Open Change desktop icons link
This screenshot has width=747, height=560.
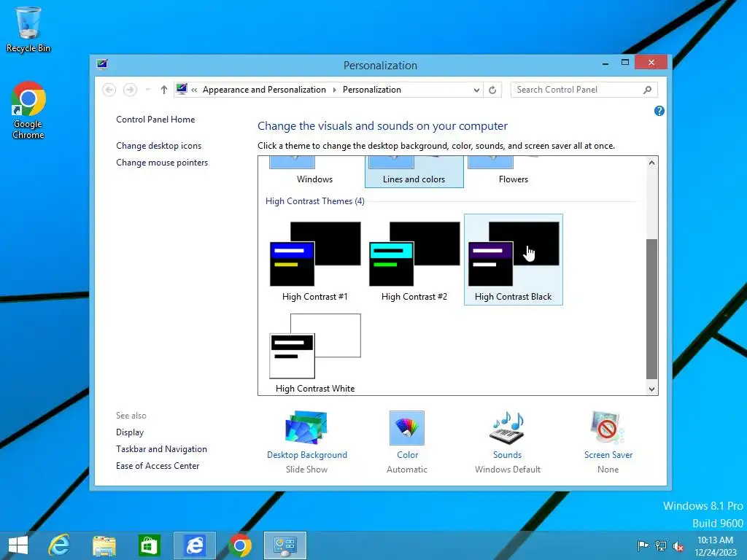[x=158, y=146]
